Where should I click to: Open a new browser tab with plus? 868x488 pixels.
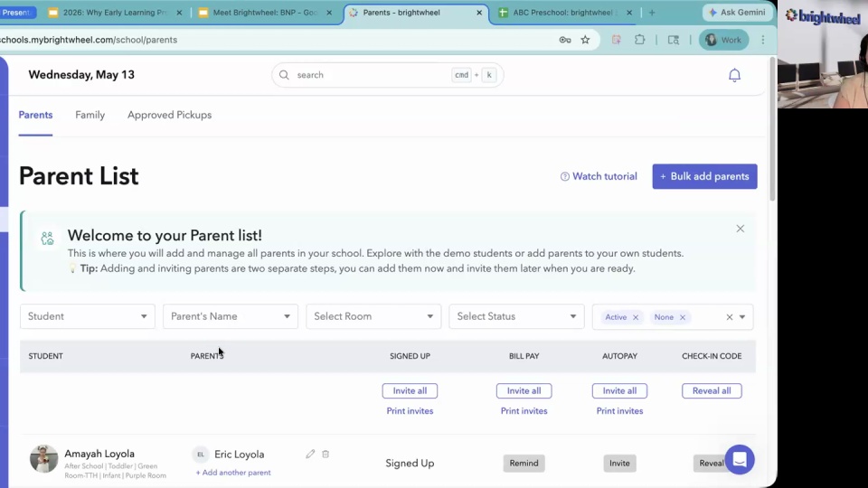coord(652,12)
